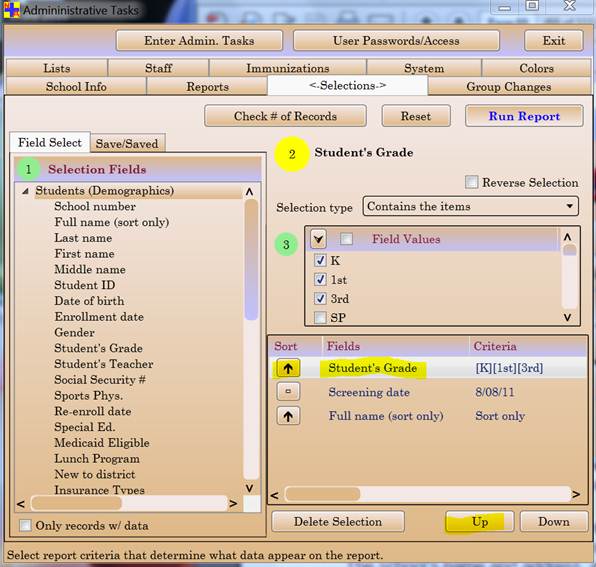596x567 pixels.
Task: Open the Reports tab
Action: [x=207, y=86]
